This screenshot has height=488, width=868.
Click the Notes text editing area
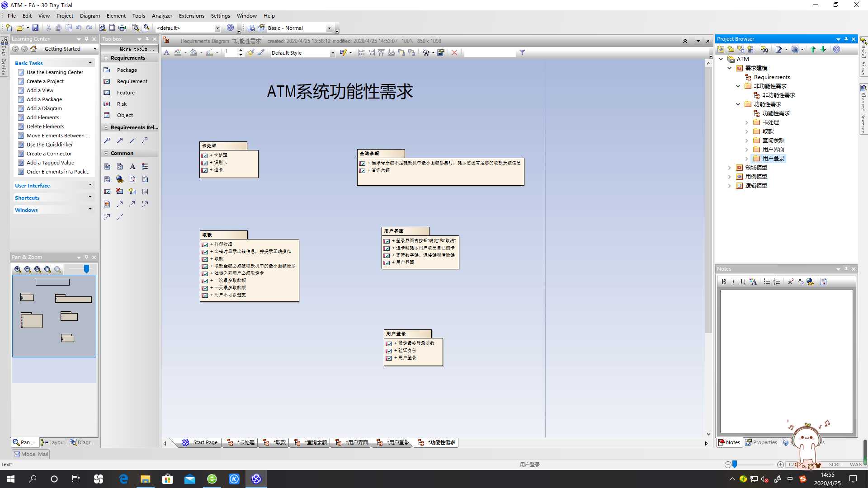click(x=786, y=361)
